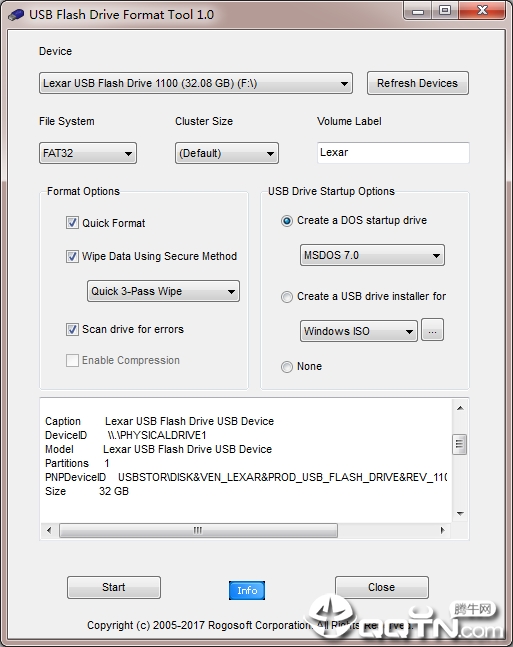Click the \\.\PHYSICALDRIVE1 DeviceID text
This screenshot has width=513, height=647.
(x=156, y=435)
